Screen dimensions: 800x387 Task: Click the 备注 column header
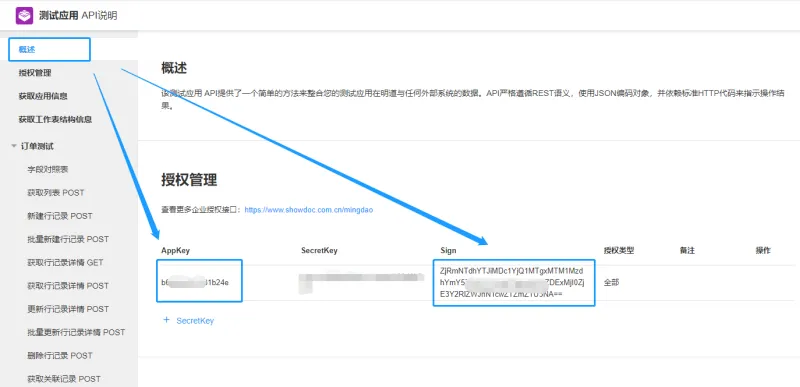pyautogui.click(x=687, y=250)
